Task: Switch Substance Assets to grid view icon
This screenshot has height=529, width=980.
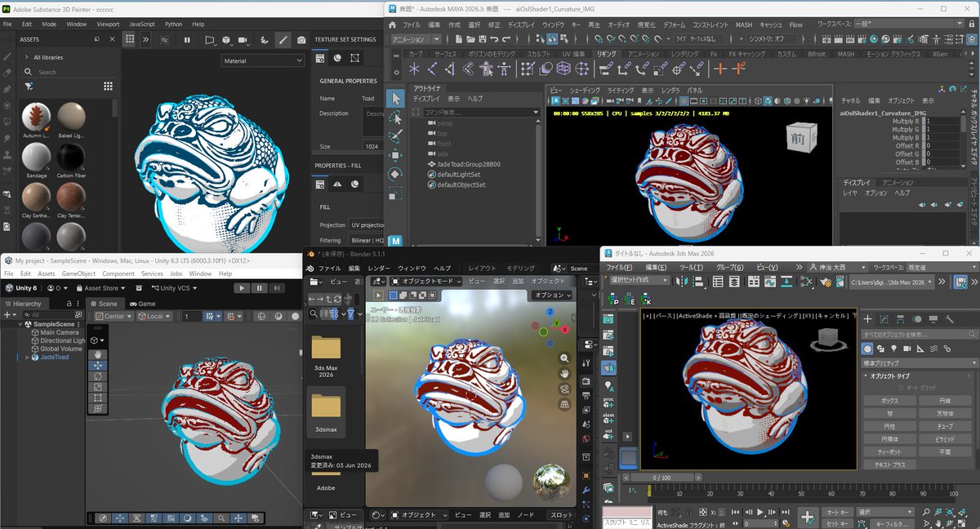Action: 108,86
